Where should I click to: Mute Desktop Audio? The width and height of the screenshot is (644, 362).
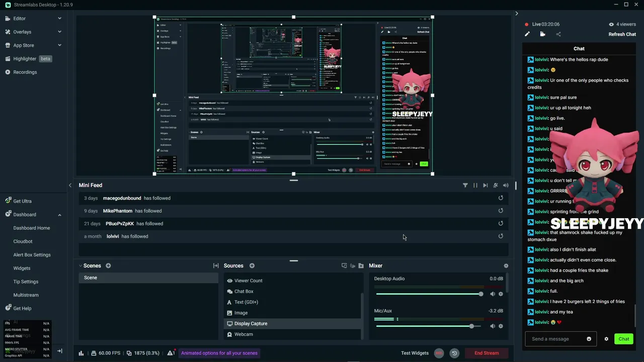[x=493, y=294]
